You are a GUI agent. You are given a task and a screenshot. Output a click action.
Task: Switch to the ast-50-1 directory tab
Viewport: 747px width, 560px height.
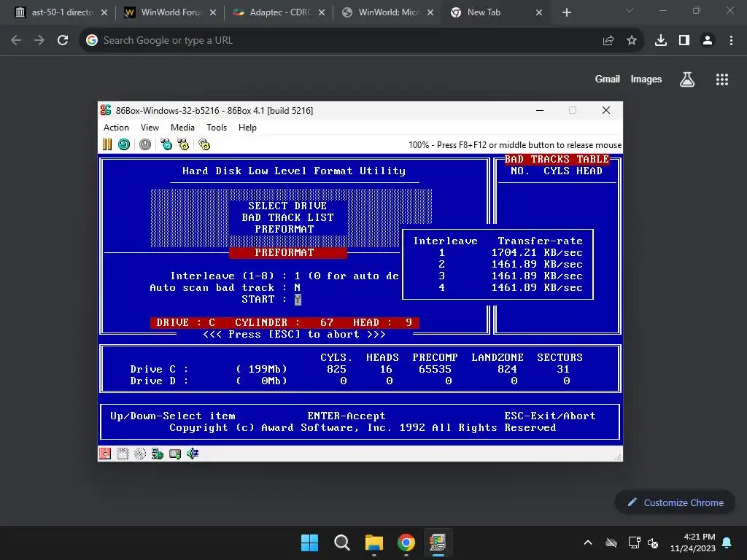click(x=61, y=12)
